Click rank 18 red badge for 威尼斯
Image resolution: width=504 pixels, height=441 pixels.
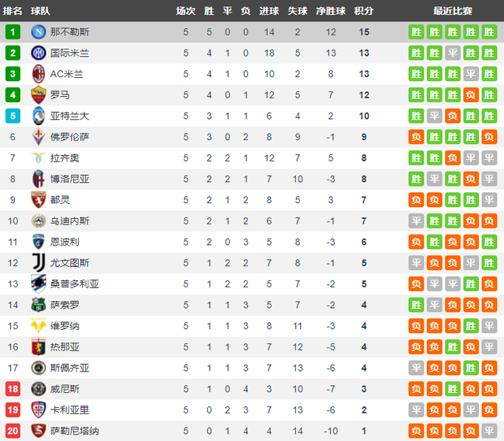[13, 388]
